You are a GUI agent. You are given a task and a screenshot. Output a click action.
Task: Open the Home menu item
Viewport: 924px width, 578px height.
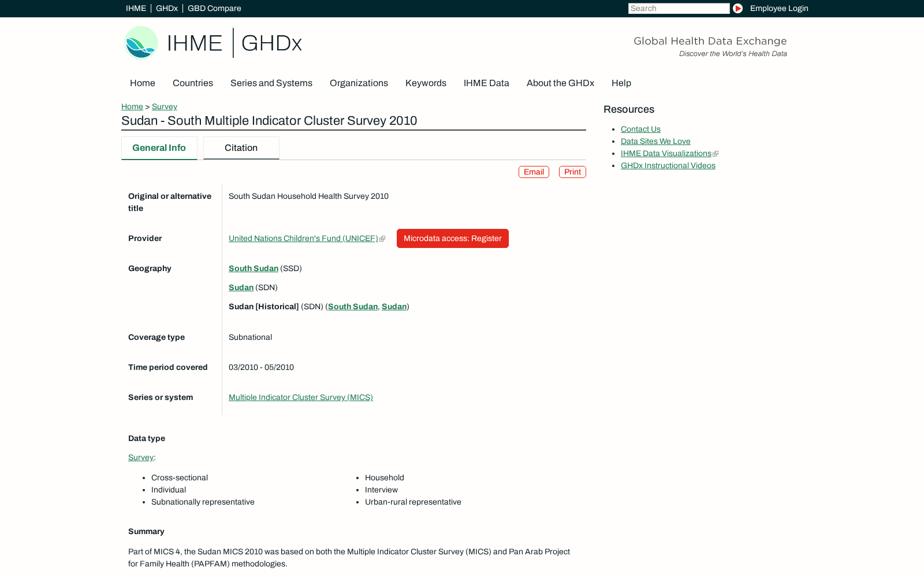pyautogui.click(x=143, y=83)
